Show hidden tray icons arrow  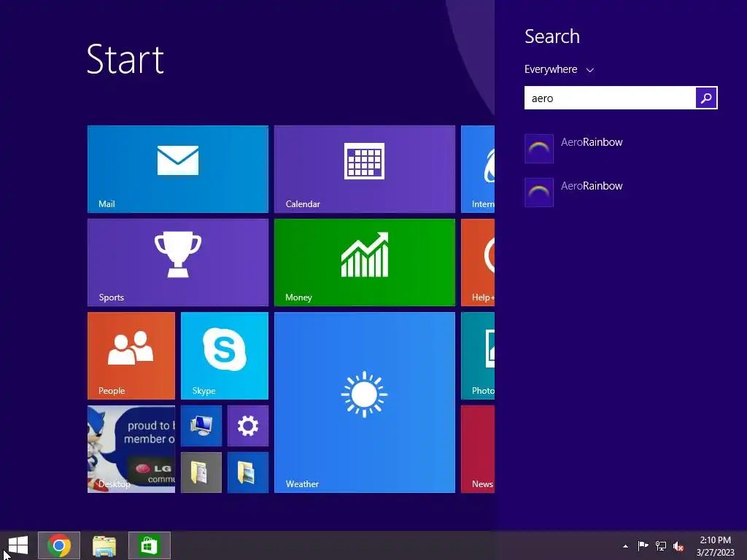pyautogui.click(x=625, y=546)
